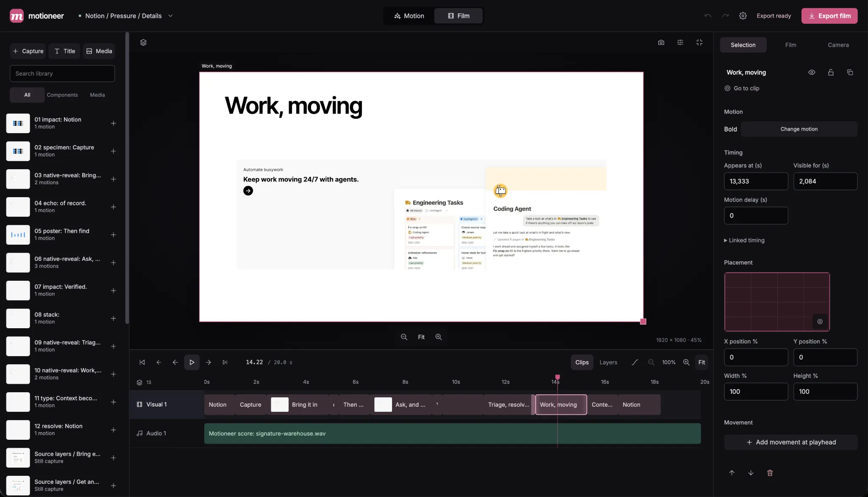This screenshot has height=497, width=868.
Task: Click the Export film button
Action: pos(829,16)
